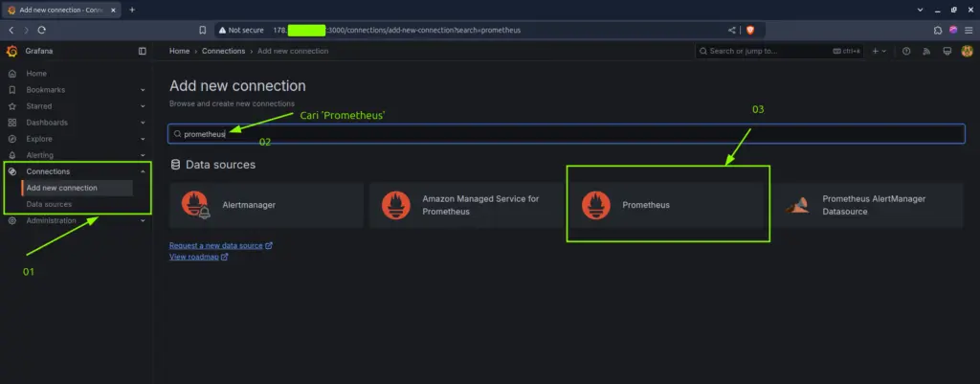The width and height of the screenshot is (980, 384).
Task: Click the prometheus search input field
Action: point(567,134)
